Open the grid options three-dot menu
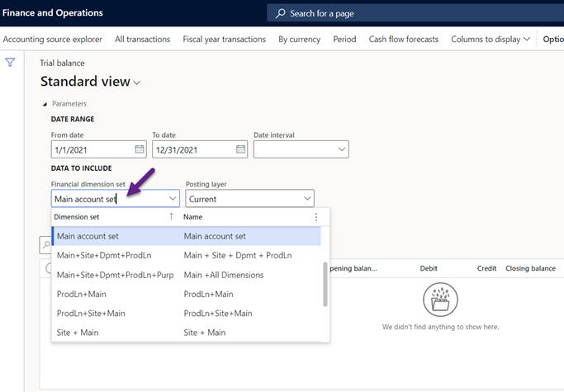This screenshot has height=392, width=564. pyautogui.click(x=315, y=217)
